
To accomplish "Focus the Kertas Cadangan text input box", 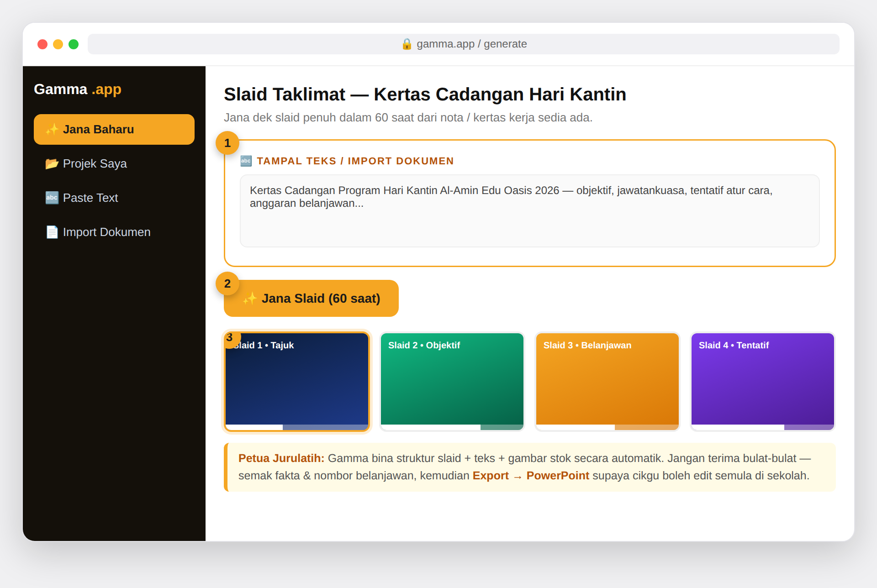I will coord(530,211).
